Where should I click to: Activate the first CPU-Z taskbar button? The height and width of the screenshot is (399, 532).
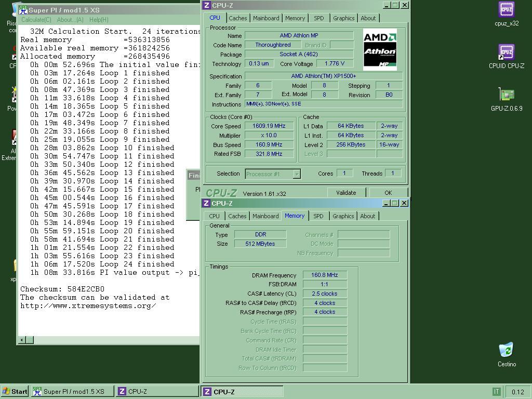click(157, 392)
